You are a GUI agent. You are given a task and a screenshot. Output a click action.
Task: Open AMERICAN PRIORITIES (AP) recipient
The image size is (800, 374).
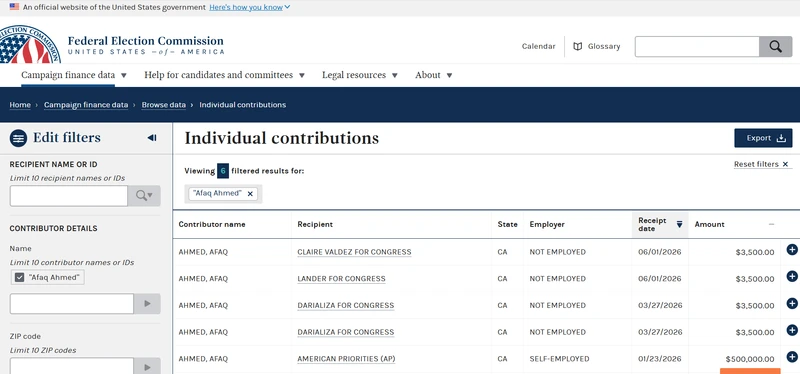click(346, 359)
